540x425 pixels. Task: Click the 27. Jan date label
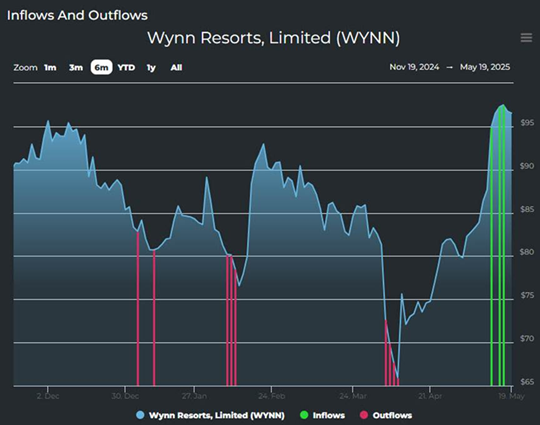click(195, 396)
